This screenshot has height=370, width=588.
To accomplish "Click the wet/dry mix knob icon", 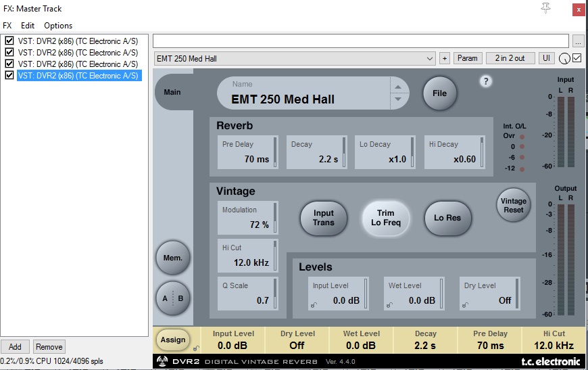I will [564, 59].
